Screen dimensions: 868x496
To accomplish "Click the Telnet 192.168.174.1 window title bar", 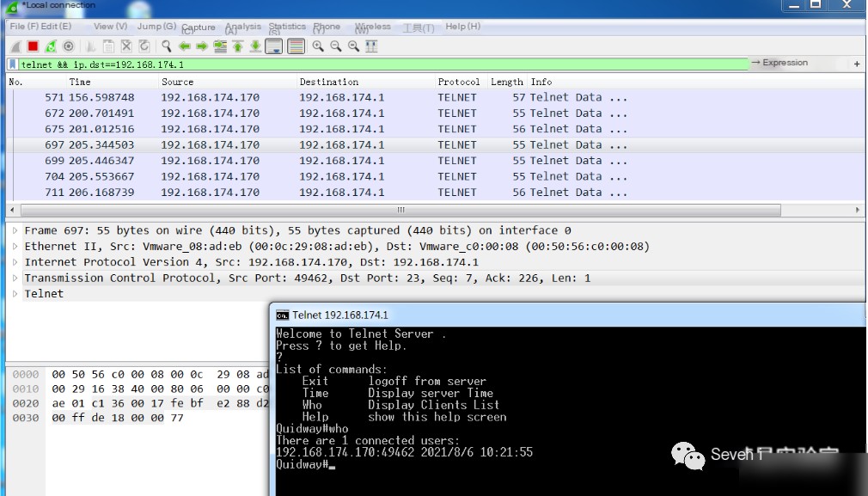I will pyautogui.click(x=567, y=315).
